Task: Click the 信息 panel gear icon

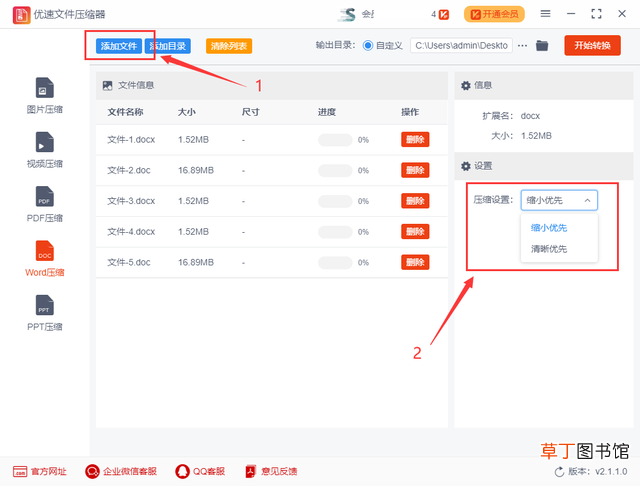Action: point(466,85)
